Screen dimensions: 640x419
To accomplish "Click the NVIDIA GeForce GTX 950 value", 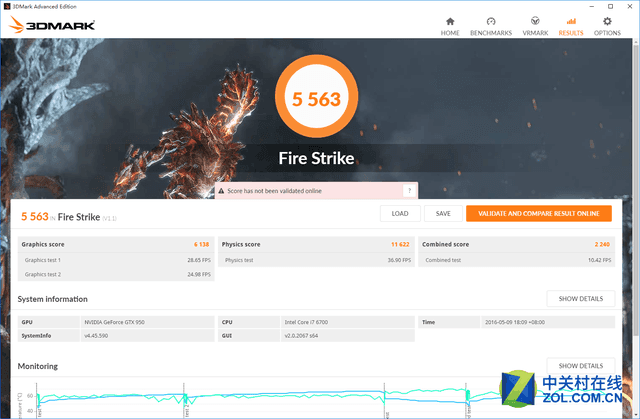I will point(114,322).
